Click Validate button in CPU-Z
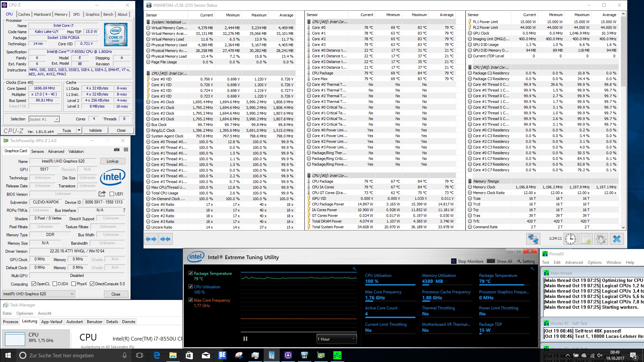The height and width of the screenshot is (362, 644). coord(95,130)
